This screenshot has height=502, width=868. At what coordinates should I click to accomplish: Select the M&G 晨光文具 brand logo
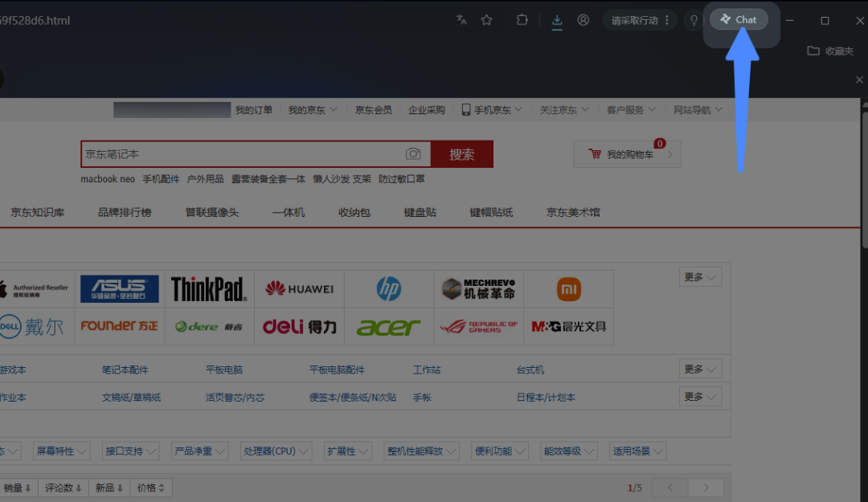click(x=568, y=327)
